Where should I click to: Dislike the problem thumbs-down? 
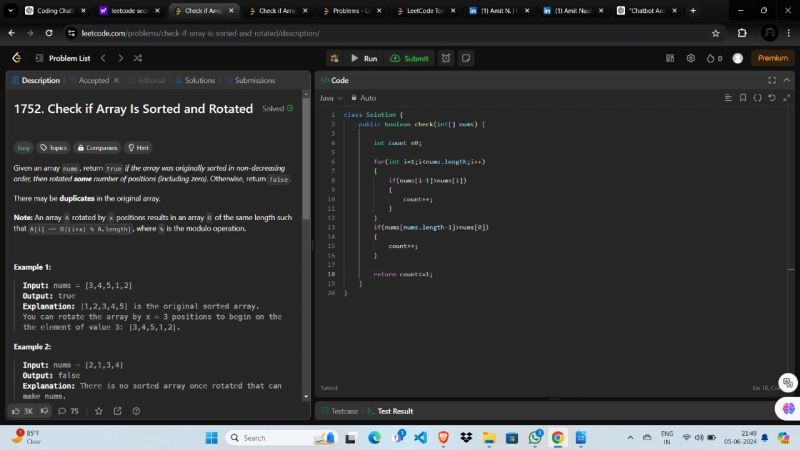(x=45, y=411)
